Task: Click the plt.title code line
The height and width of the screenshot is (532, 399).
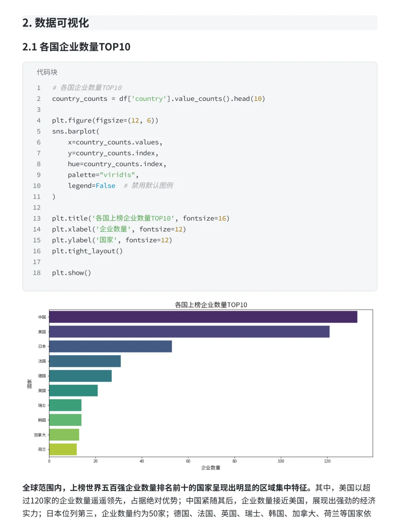Action: (140, 218)
